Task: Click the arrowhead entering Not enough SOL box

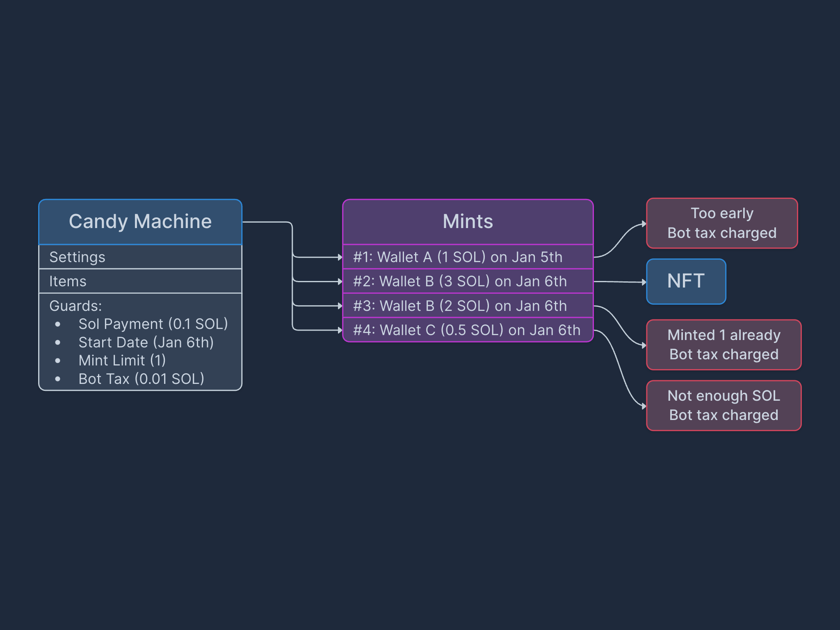Action: [644, 406]
